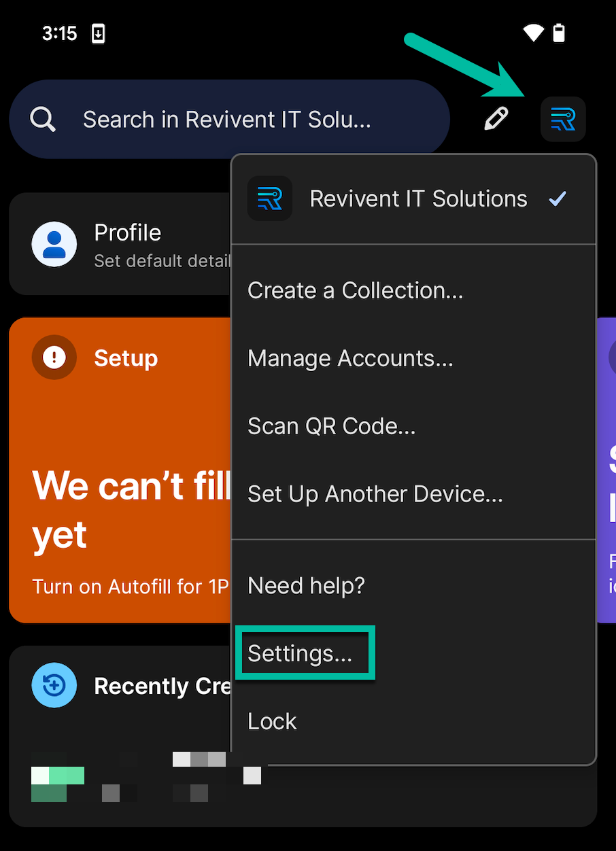Select Lock to lock the app
Viewport: 616px width, 851px height.
coord(413,721)
